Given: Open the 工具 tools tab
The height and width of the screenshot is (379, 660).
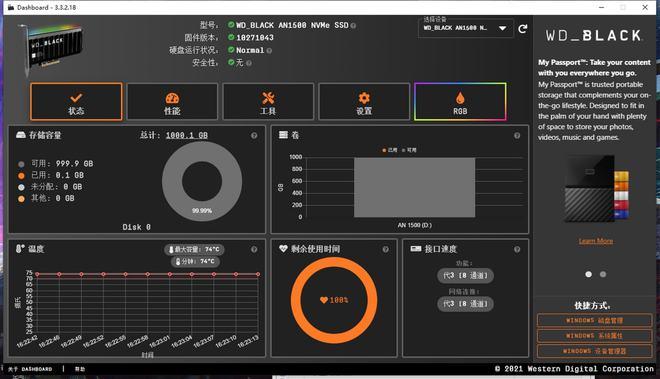Looking at the screenshot, I should click(268, 101).
